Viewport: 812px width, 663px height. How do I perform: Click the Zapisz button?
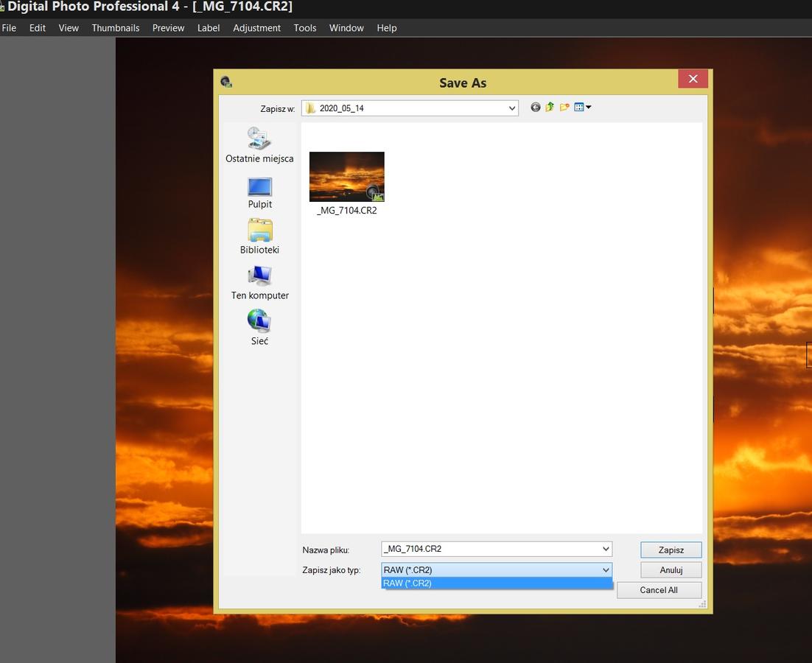671,550
